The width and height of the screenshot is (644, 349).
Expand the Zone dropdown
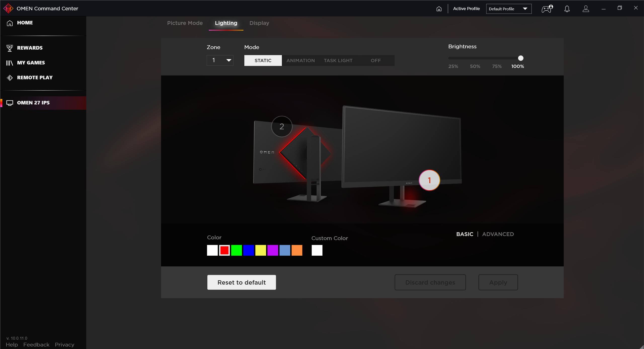coord(220,60)
